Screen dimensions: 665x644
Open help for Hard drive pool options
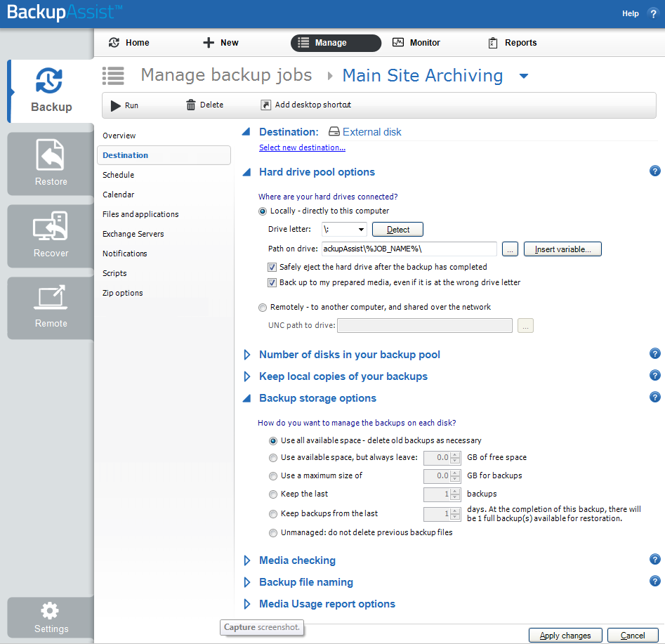coord(655,171)
